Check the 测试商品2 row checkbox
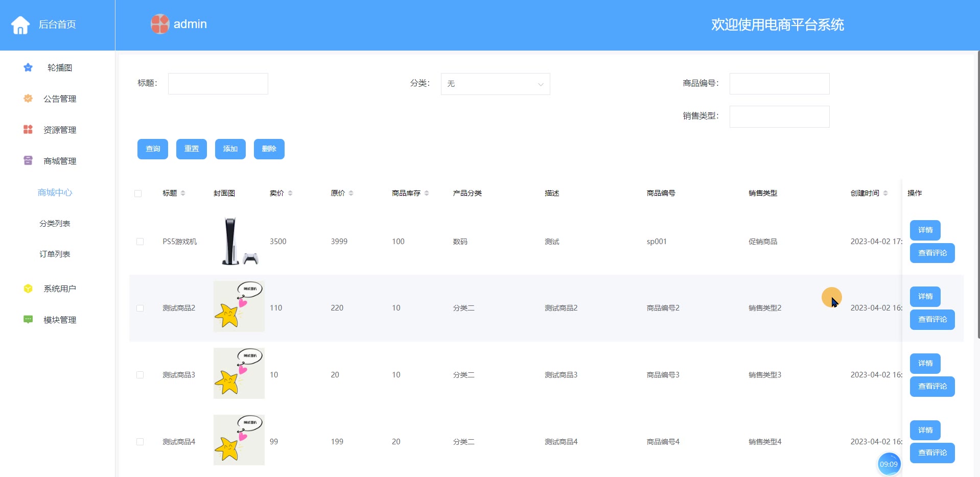The image size is (980, 477). coord(140,308)
